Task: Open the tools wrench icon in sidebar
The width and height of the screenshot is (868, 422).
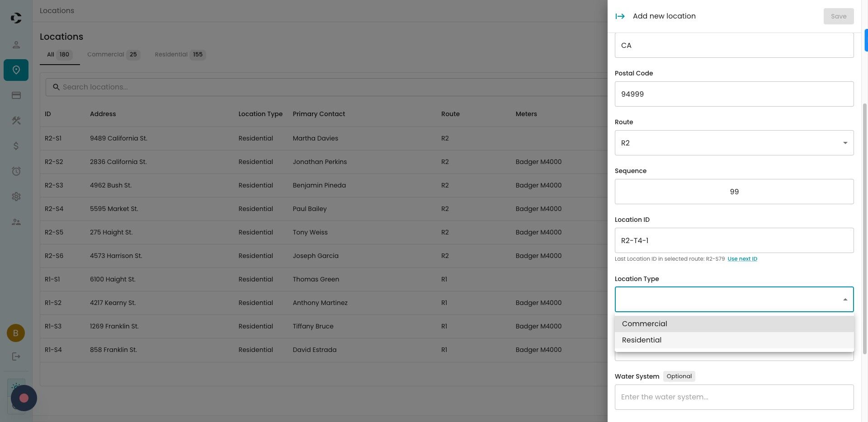Action: [x=16, y=121]
